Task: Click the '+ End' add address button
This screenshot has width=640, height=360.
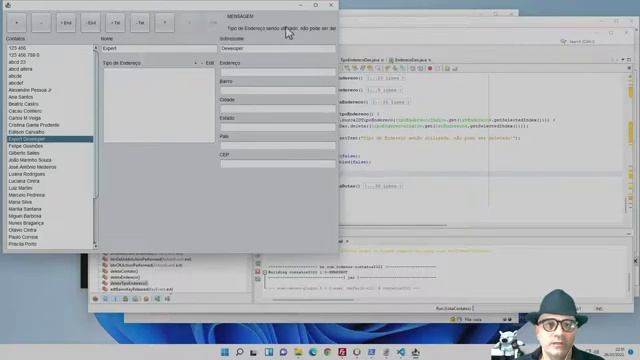Action: pyautogui.click(x=66, y=23)
